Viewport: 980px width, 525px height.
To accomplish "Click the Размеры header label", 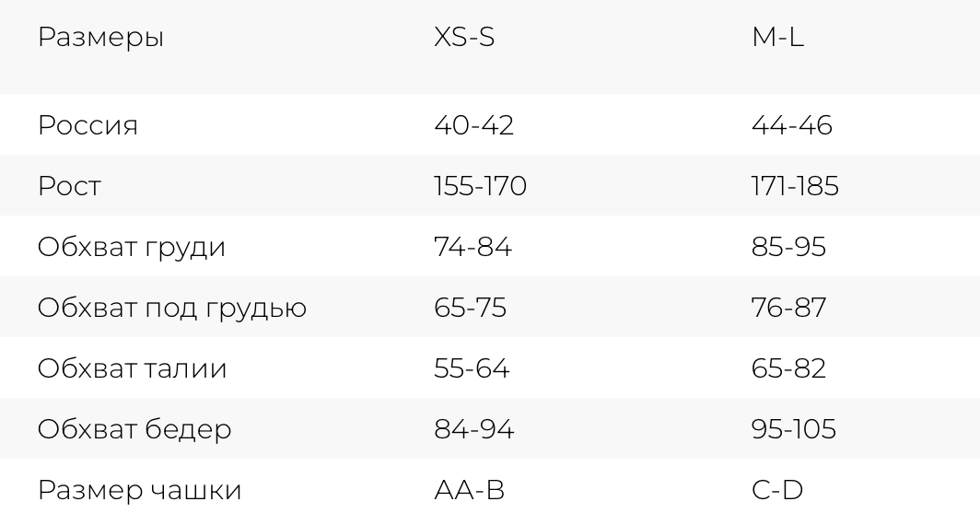I will (100, 40).
